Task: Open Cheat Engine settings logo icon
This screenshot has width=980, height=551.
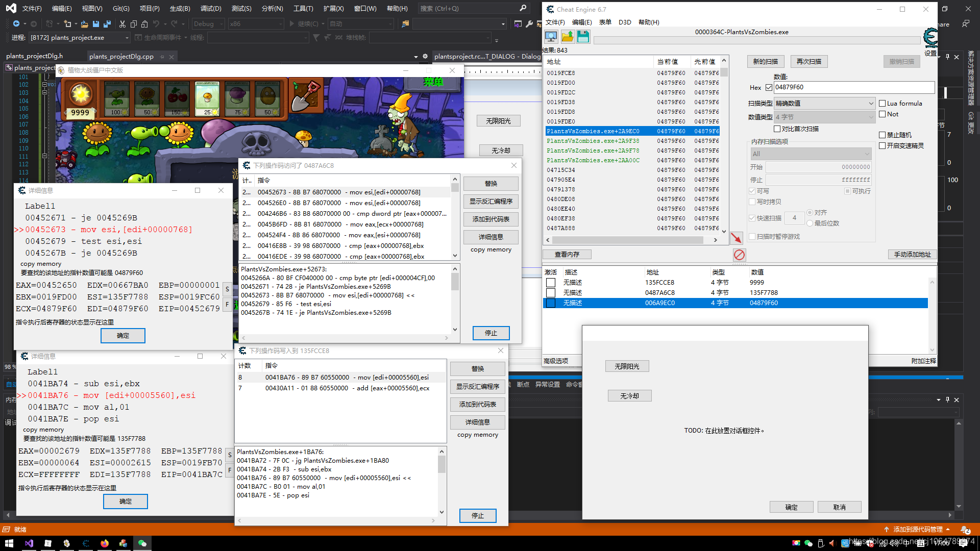Action: (x=930, y=38)
